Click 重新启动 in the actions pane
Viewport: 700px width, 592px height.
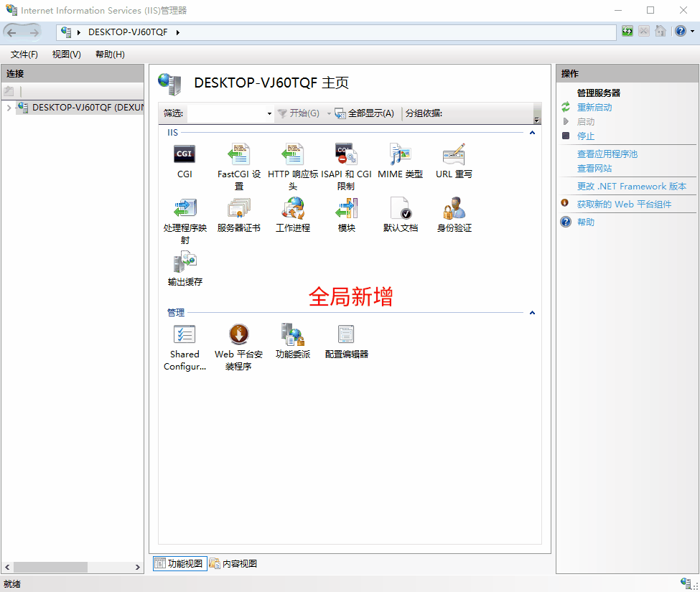(594, 108)
